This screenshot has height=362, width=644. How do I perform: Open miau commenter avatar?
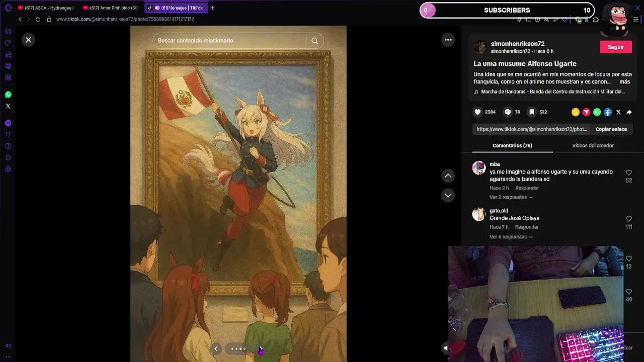point(478,168)
